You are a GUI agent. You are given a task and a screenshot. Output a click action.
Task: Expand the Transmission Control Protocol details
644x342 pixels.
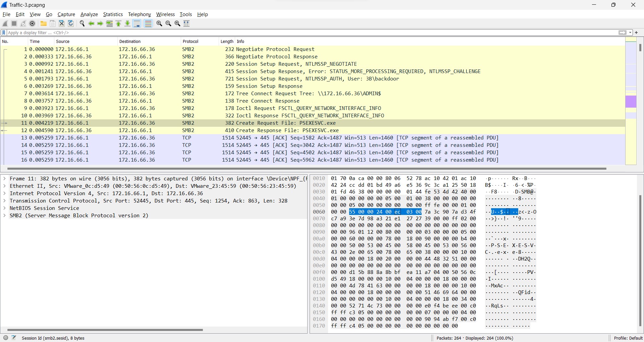pos(4,201)
